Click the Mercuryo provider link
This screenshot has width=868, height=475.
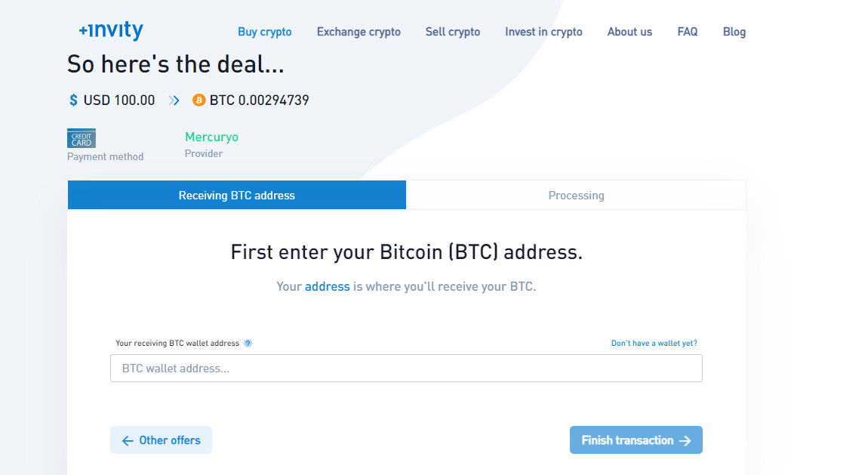tap(211, 137)
